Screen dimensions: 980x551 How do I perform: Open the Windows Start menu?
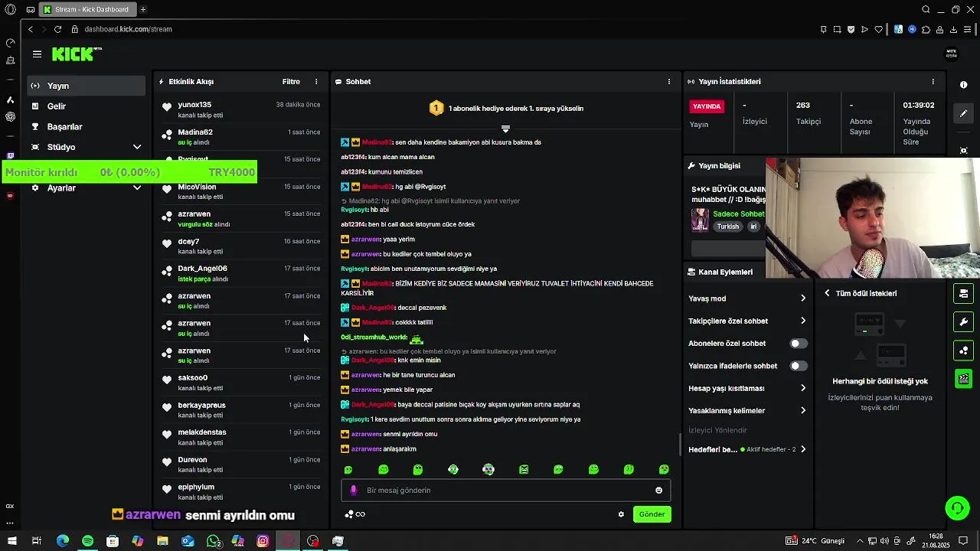pos(11,541)
